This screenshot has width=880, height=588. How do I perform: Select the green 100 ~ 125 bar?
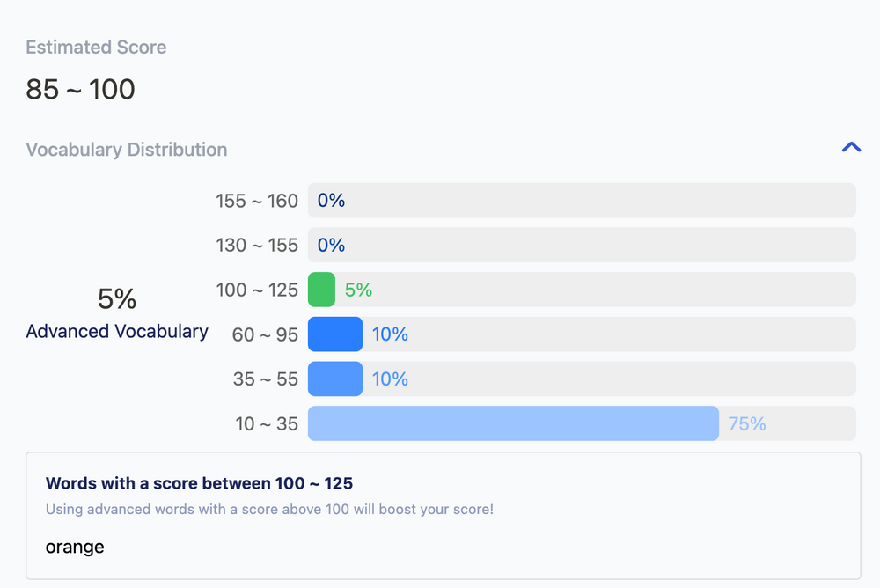[322, 290]
